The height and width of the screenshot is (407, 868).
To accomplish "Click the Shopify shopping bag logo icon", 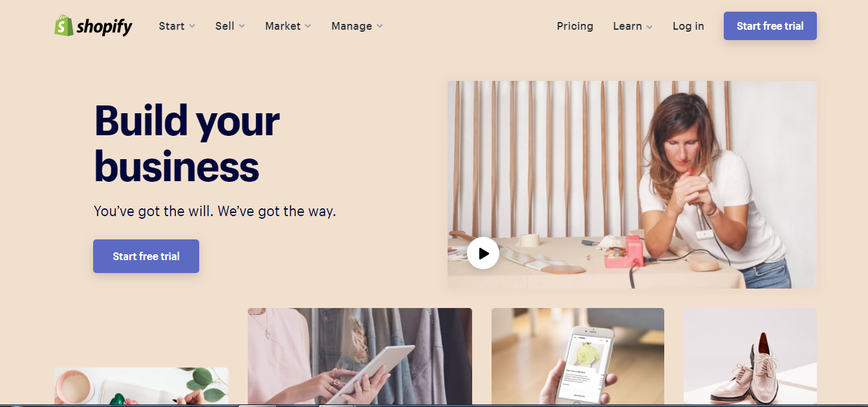I will 64,25.
